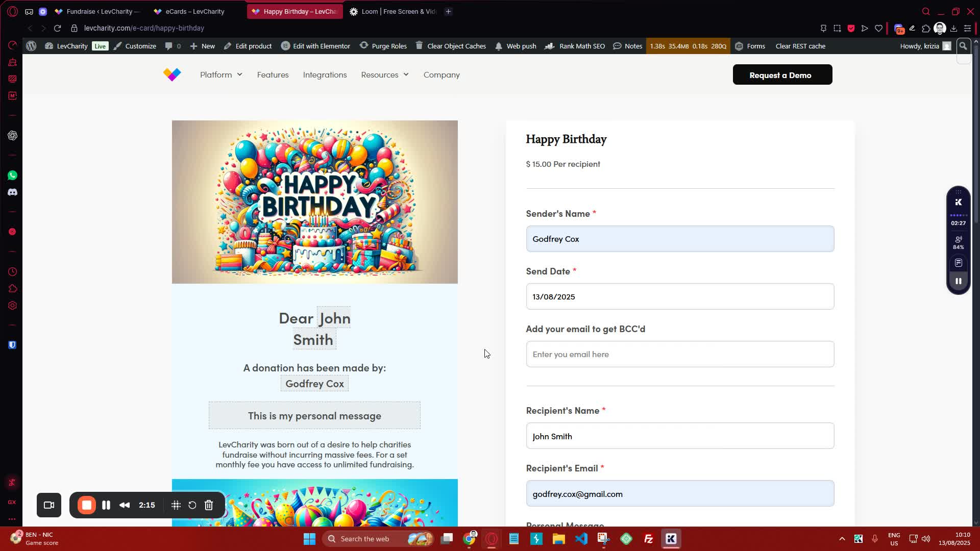Image resolution: width=980 pixels, height=551 pixels.
Task: Restart the recording with circular arrow
Action: tap(192, 505)
